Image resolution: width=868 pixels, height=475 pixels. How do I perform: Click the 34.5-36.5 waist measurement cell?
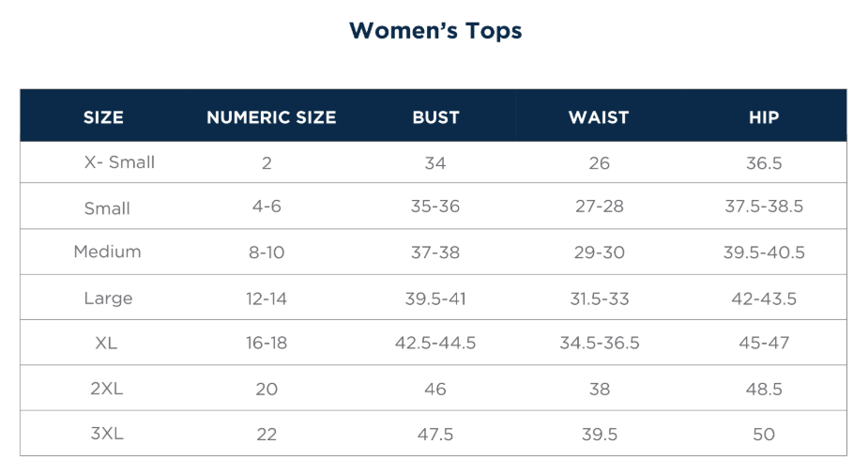(600, 343)
